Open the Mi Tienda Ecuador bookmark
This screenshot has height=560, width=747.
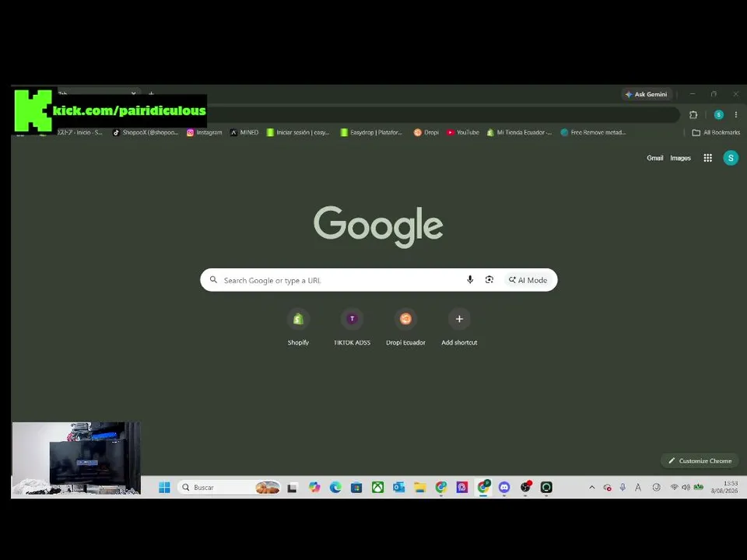[x=519, y=132]
